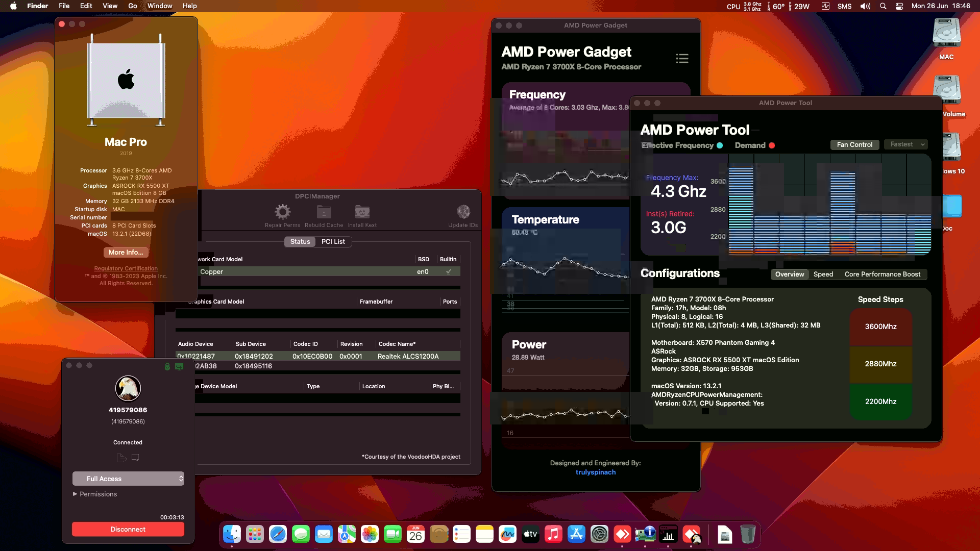The width and height of the screenshot is (980, 551).
Task: Click Update IDs icon in DPCIManager
Action: click(463, 212)
